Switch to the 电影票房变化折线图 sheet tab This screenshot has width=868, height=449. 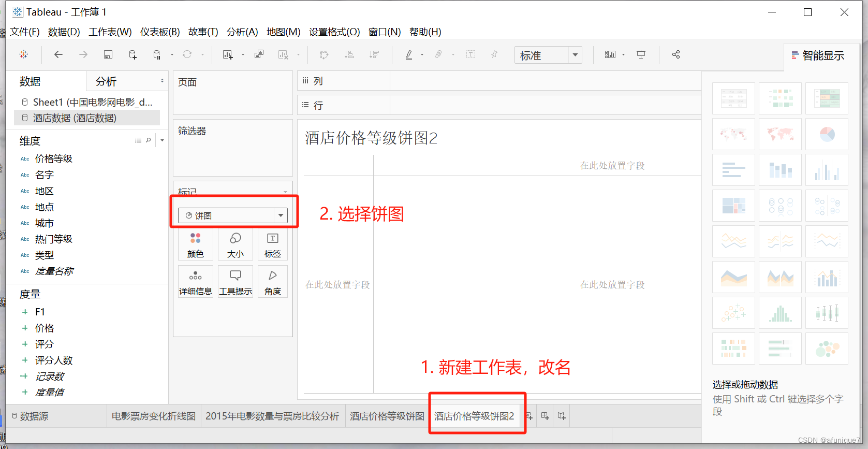pos(154,416)
